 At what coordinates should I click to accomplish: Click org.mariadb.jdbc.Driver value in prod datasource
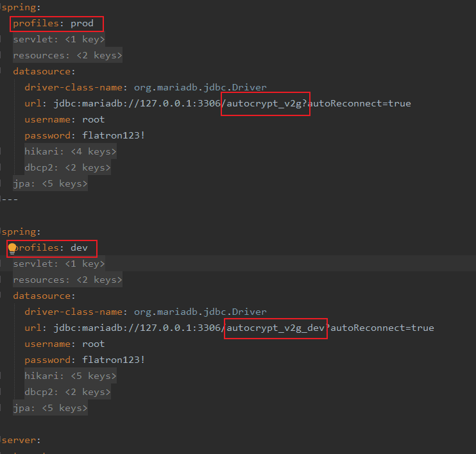200,88
